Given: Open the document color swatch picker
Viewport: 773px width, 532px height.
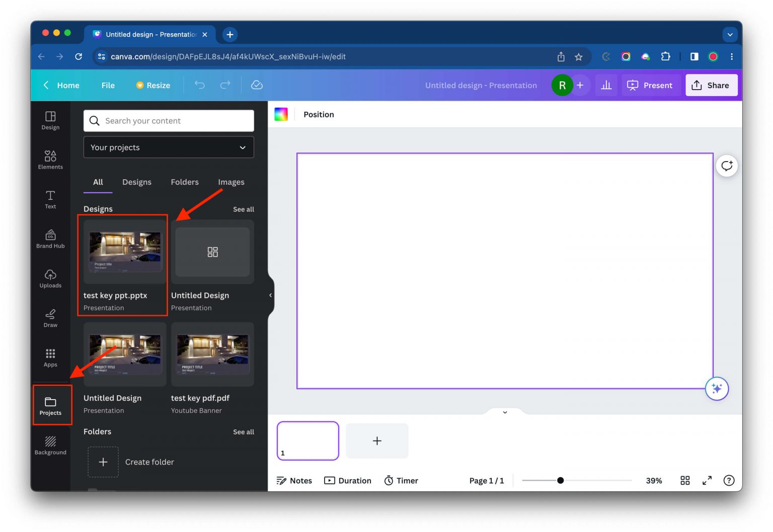Looking at the screenshot, I should (x=281, y=114).
